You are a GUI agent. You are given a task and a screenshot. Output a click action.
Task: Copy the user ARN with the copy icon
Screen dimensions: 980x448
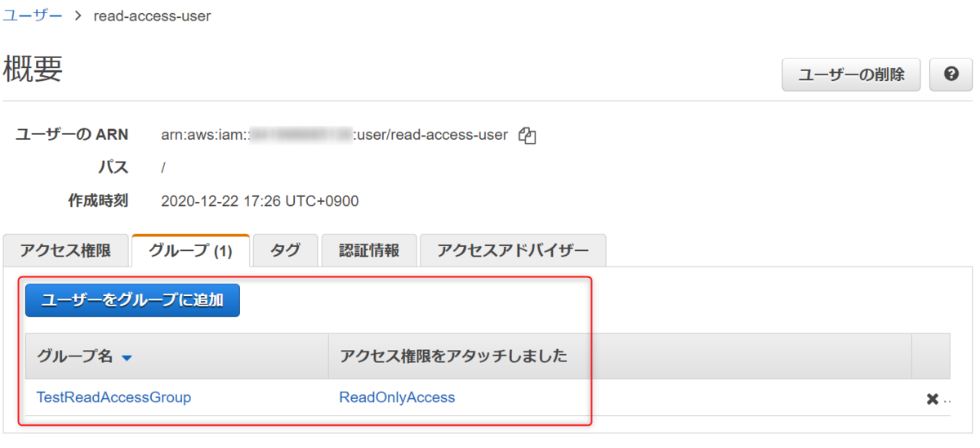coord(528,136)
